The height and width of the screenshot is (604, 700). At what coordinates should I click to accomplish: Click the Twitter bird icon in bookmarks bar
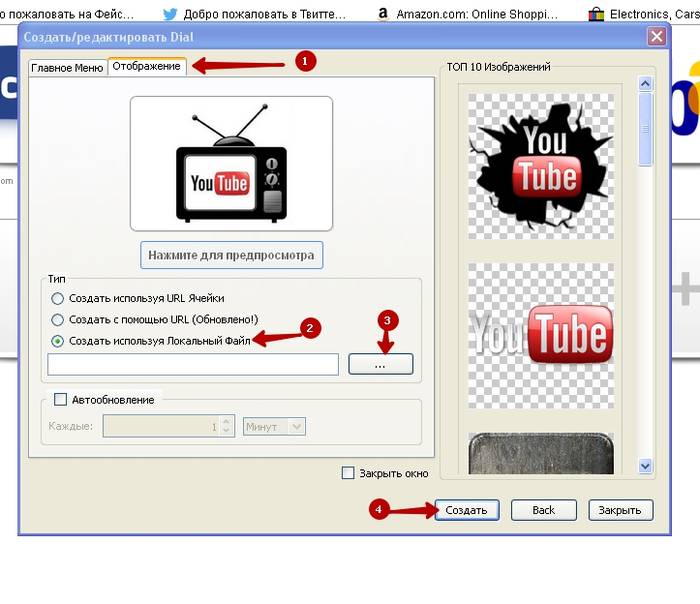[170, 13]
